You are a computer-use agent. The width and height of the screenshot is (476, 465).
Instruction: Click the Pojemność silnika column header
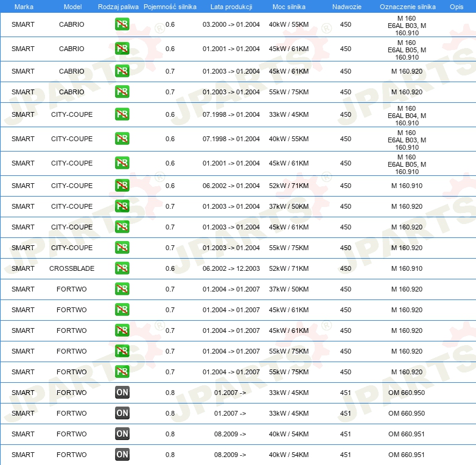170,7
